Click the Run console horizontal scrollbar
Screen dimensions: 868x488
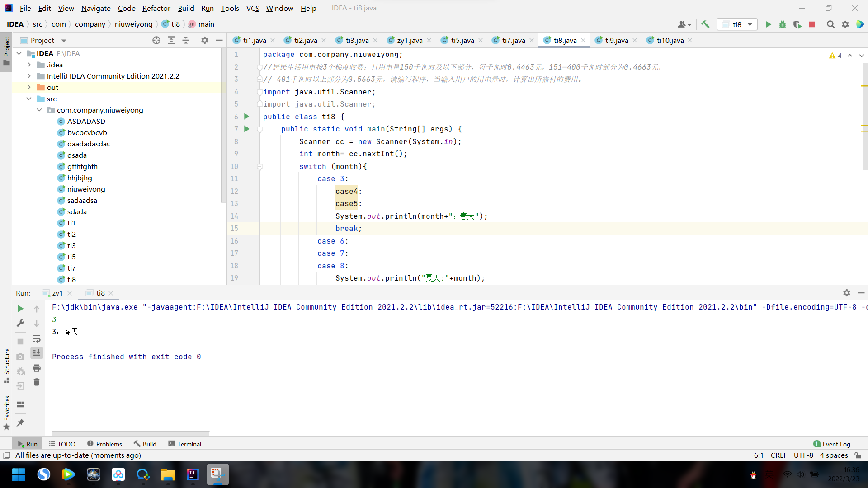point(131,433)
